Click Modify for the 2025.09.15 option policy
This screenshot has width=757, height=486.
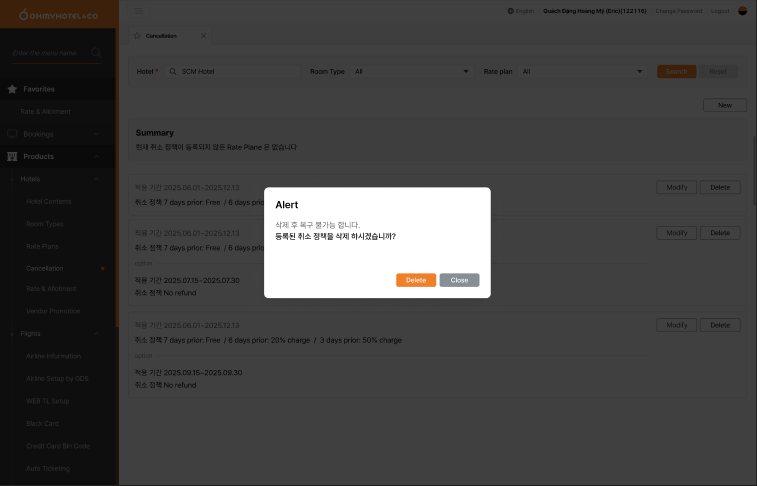pyautogui.click(x=676, y=325)
